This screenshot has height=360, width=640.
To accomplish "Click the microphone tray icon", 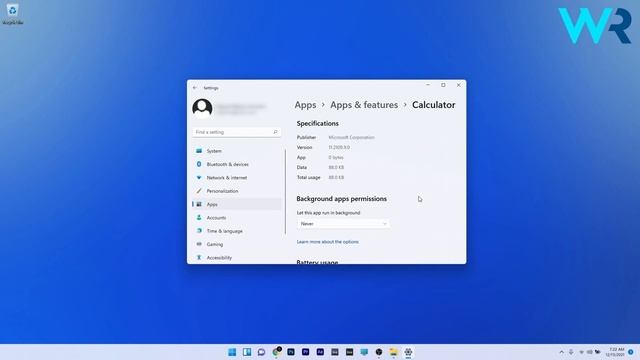I will [x=571, y=352].
